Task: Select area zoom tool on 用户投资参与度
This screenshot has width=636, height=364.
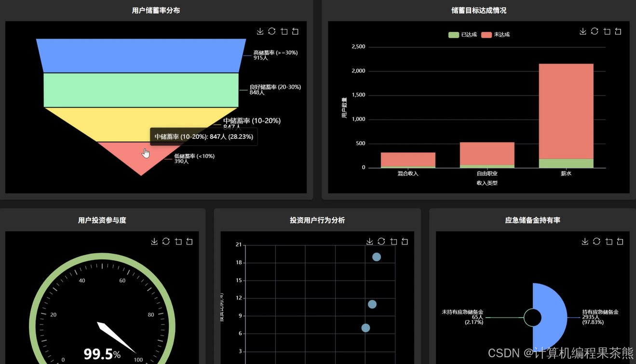Action: click(178, 242)
